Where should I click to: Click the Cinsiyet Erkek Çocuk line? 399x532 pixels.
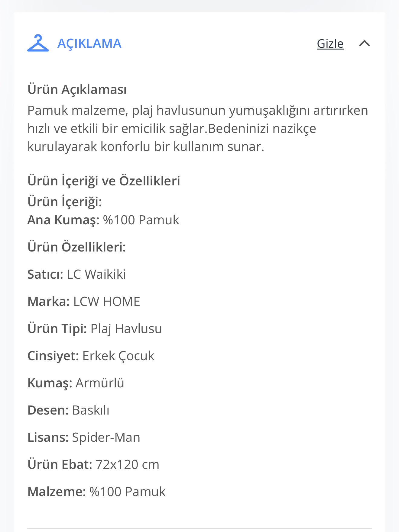coord(91,356)
